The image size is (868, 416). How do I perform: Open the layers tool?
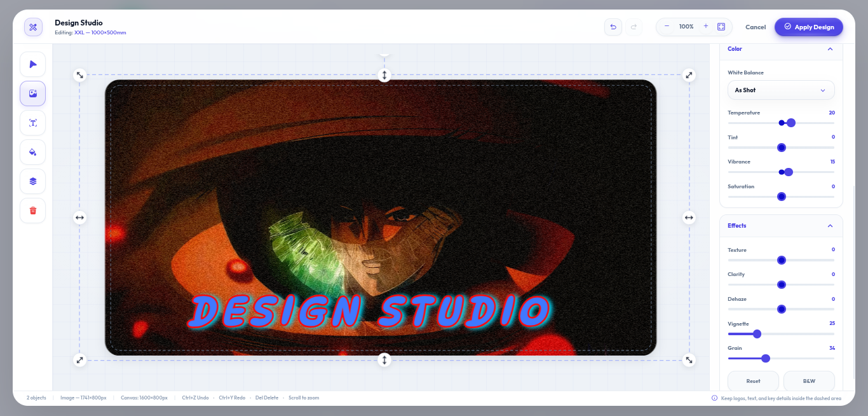33,181
